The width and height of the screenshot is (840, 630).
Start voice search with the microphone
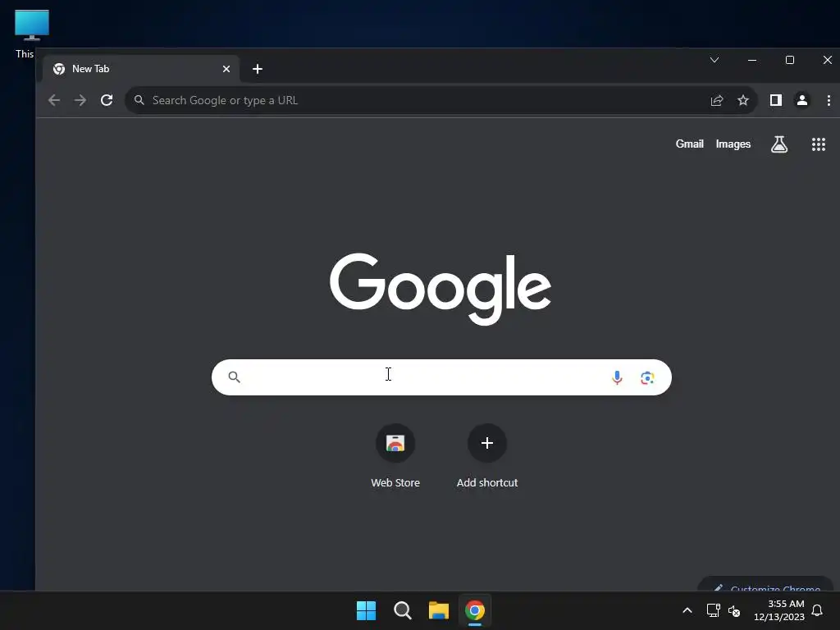pos(617,377)
